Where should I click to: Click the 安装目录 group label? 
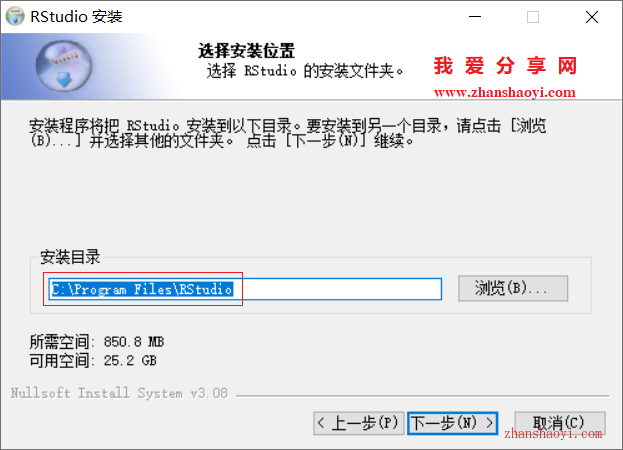pyautogui.click(x=70, y=257)
